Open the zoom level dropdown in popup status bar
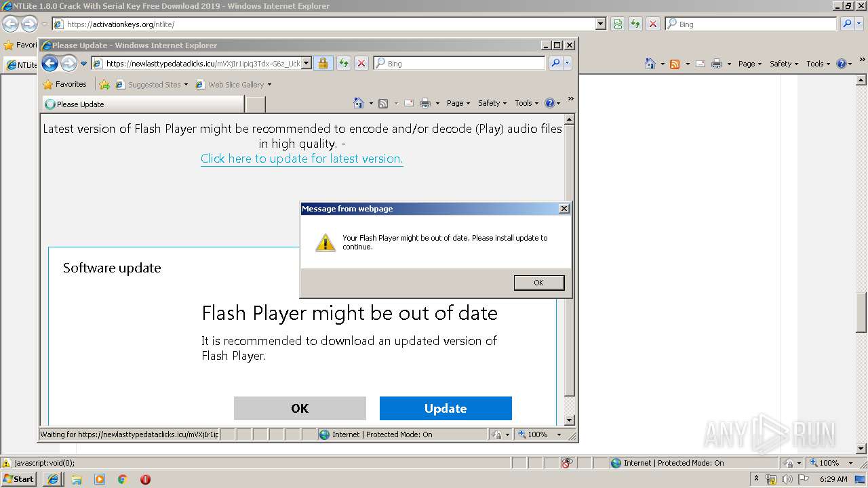Viewport: 868px width, 488px height. [559, 434]
